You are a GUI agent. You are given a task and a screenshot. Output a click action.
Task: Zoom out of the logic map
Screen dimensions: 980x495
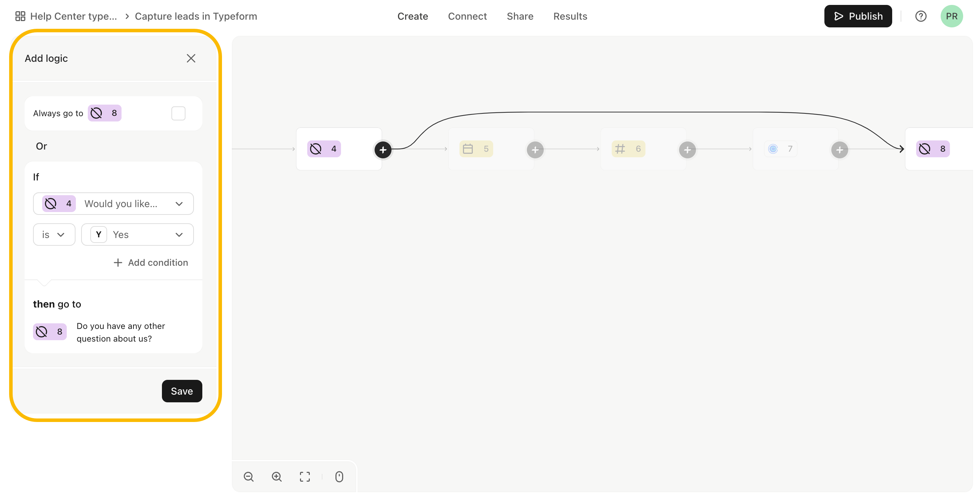[249, 477]
